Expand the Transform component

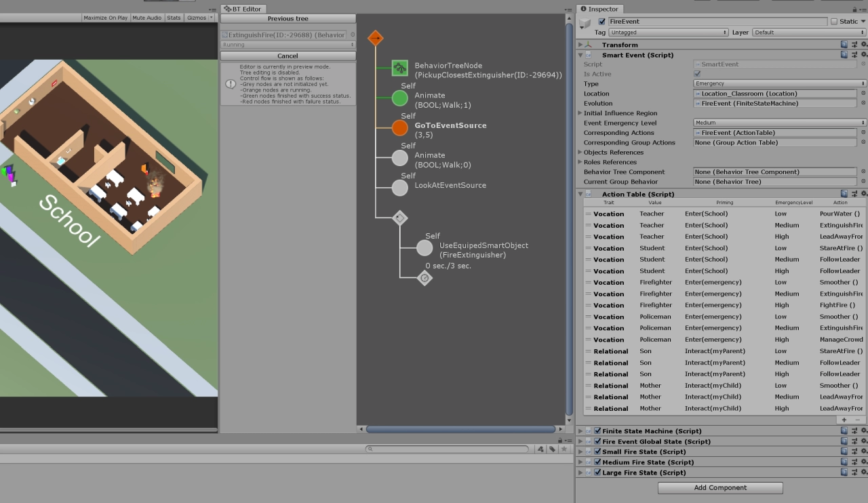580,44
